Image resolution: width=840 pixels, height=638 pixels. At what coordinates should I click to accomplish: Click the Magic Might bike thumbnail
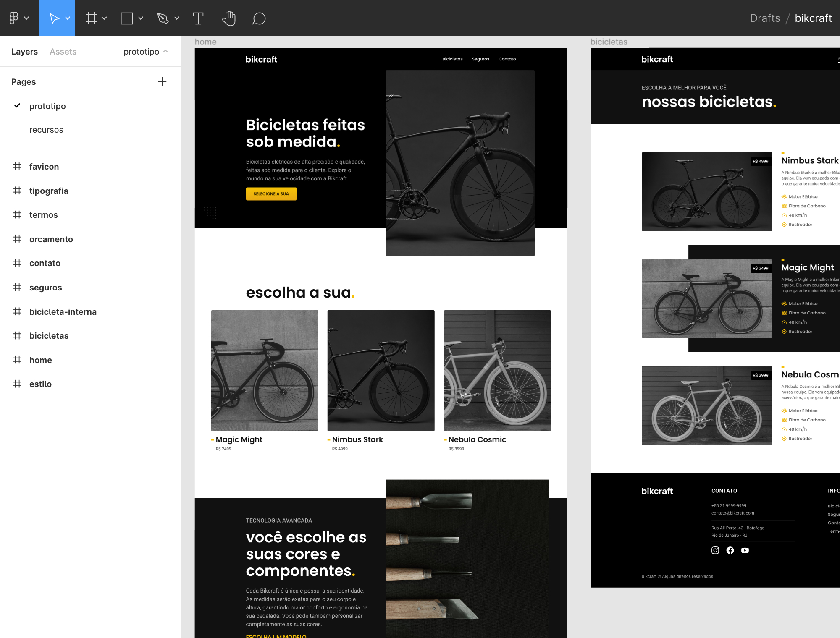pos(264,370)
